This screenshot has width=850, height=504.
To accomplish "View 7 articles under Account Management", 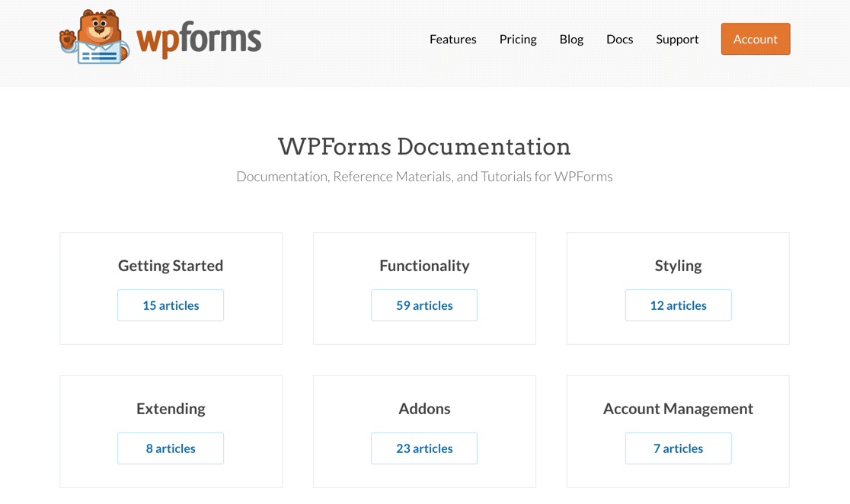I will (x=678, y=448).
